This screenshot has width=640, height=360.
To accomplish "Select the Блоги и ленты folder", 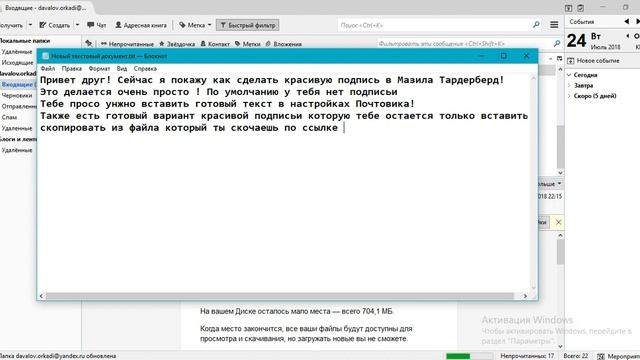I will (18, 139).
